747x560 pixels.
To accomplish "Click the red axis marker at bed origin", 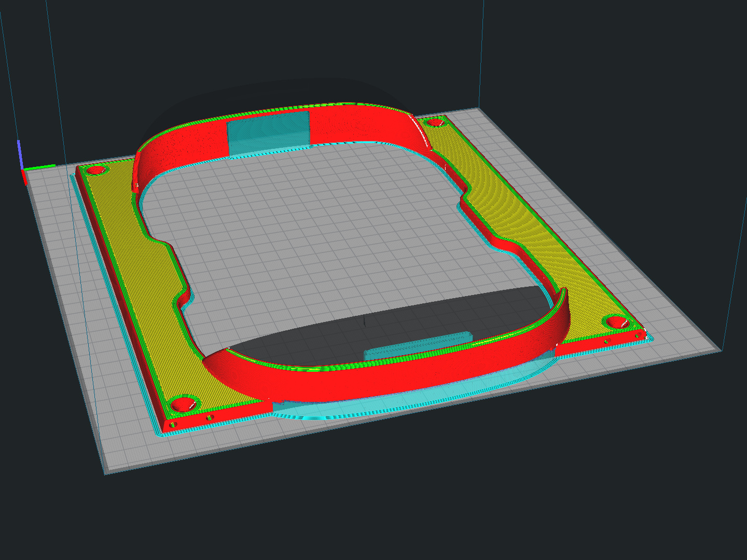I will (x=24, y=177).
